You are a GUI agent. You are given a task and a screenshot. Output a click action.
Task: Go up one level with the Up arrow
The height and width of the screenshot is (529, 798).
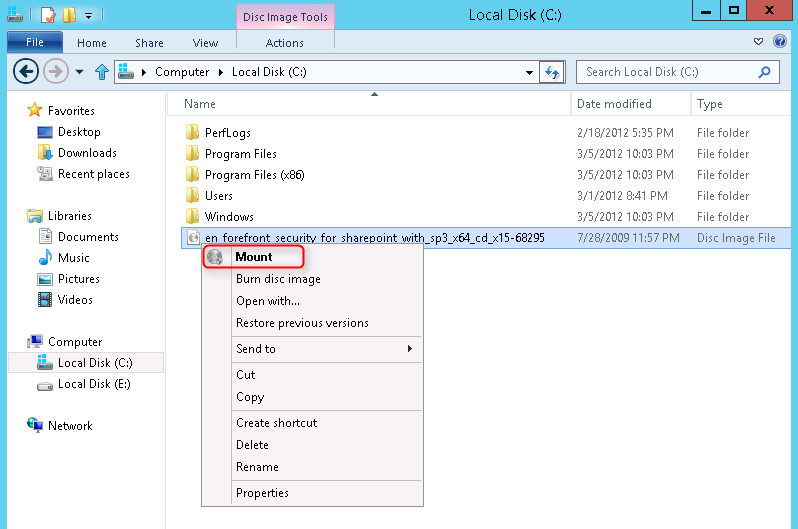102,72
